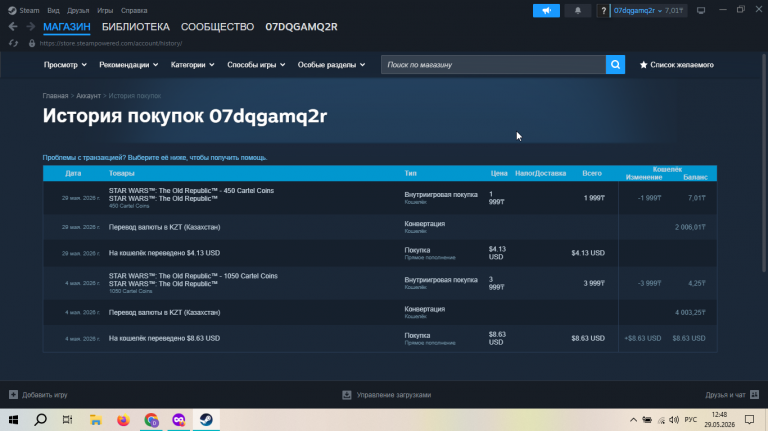This screenshot has height=431, width=768.
Task: Click the wishlist star icon
Action: coord(644,65)
